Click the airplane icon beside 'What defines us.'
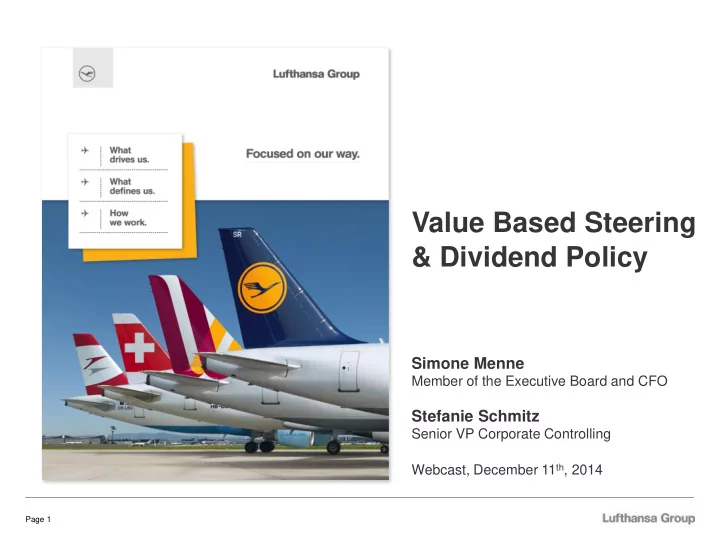 (85, 182)
